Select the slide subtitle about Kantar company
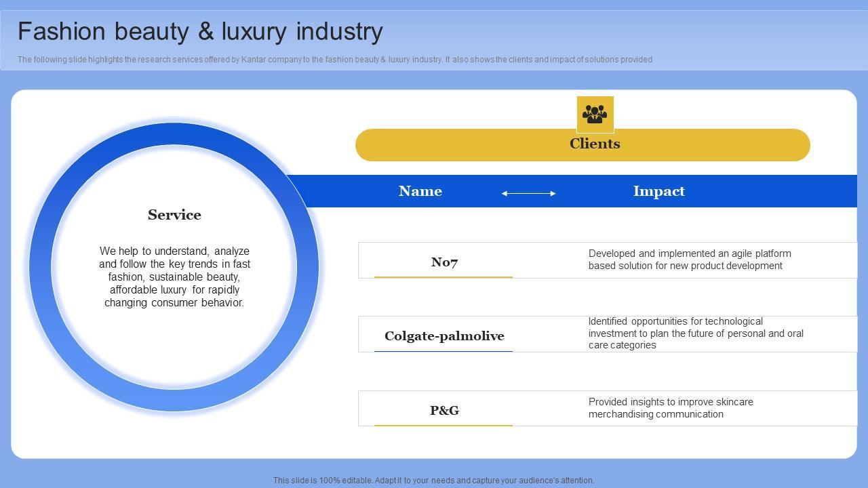This screenshot has height=488, width=868. click(x=335, y=60)
